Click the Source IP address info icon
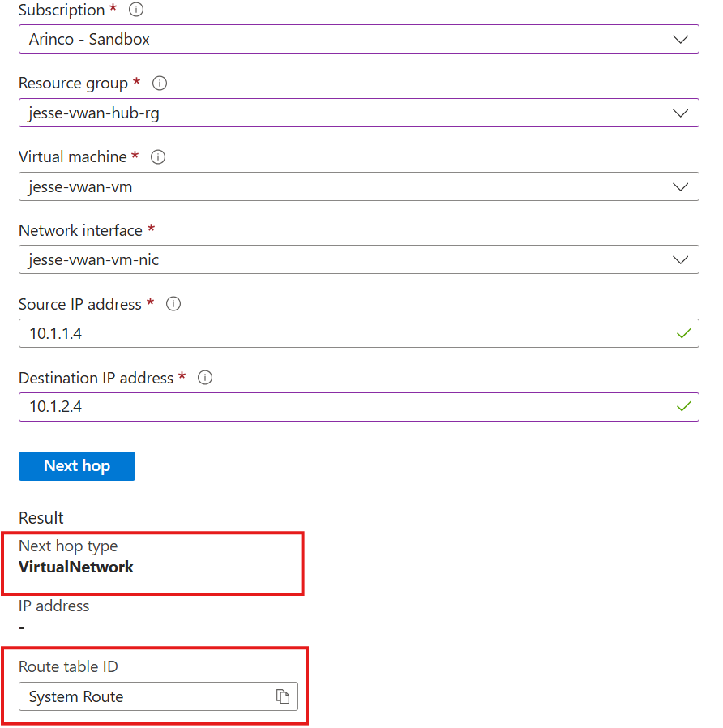Viewport: 723px width, 728px height. click(x=173, y=304)
